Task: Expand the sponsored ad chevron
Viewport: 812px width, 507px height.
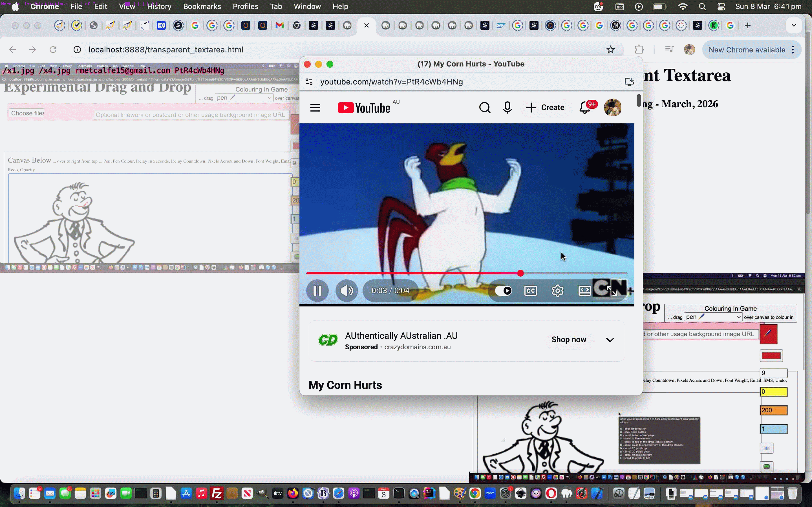Action: (x=610, y=340)
